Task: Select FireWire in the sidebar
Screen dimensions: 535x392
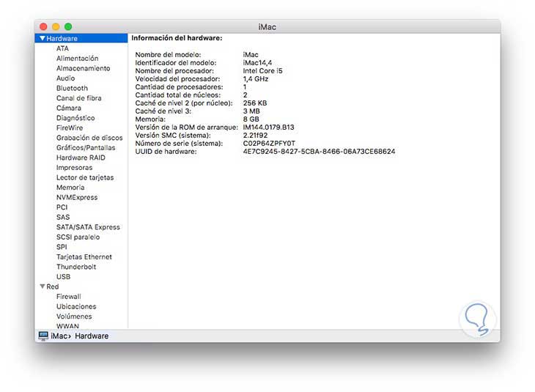Action: (x=70, y=127)
